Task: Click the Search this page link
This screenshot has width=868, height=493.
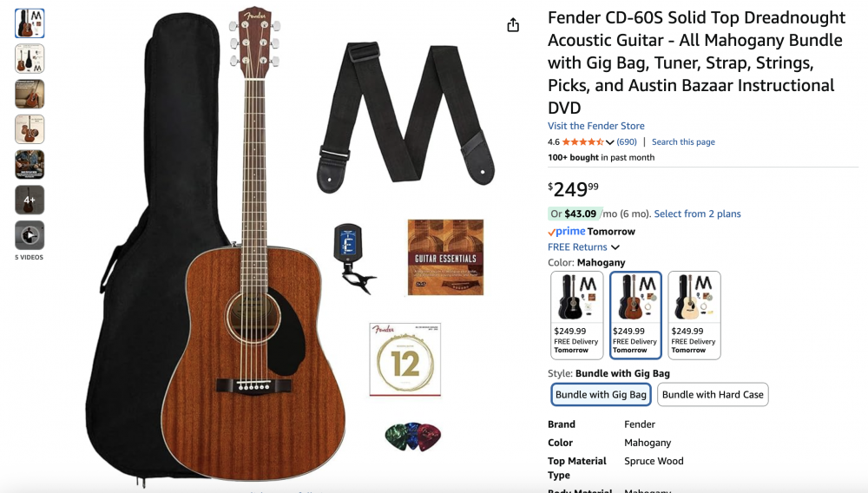Action: click(x=683, y=141)
